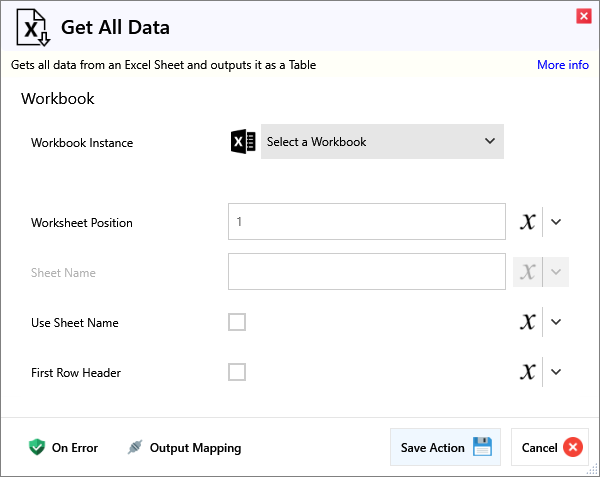Click the green shield On Error icon
The image size is (600, 477).
point(37,448)
